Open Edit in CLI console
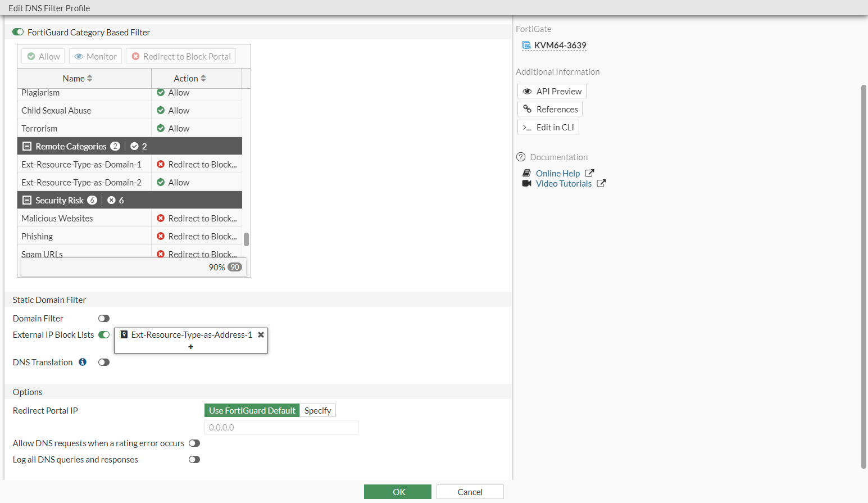Viewport: 868px width, 503px height. [x=548, y=127]
